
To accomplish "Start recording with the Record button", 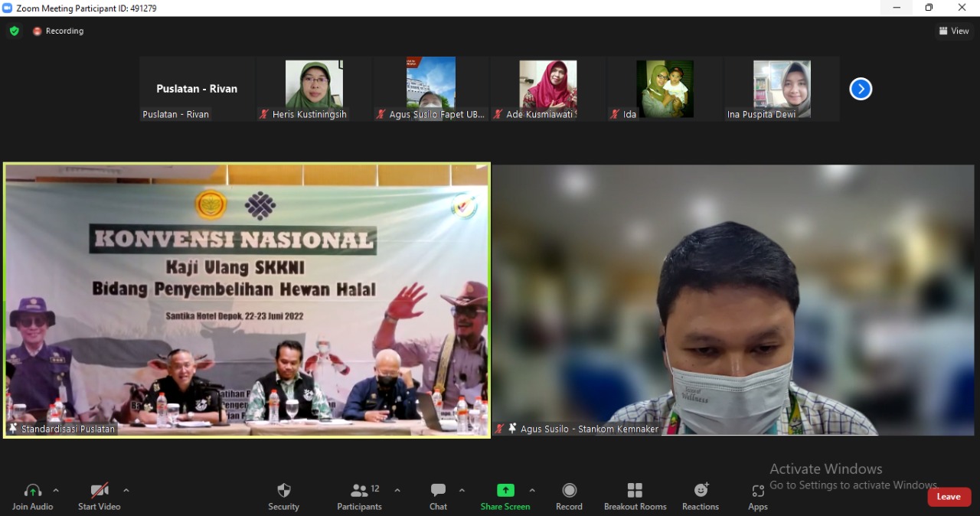I will [569, 496].
